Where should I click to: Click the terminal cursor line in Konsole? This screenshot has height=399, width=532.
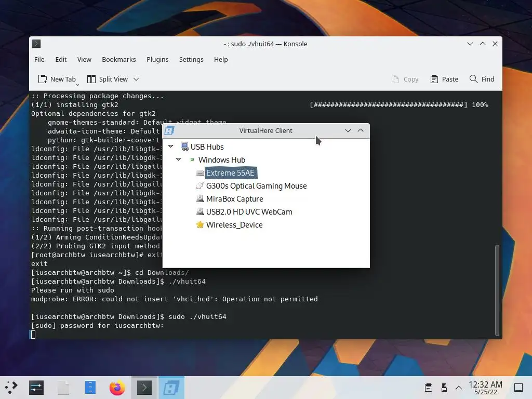pos(33,335)
